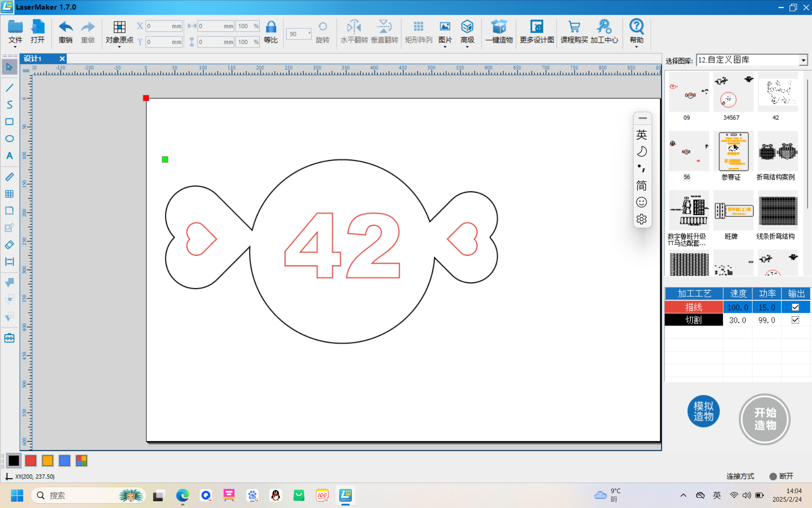Viewport: 812px width, 508px height.
Task: Uncheck output for the red 描线 layer
Action: 795,307
